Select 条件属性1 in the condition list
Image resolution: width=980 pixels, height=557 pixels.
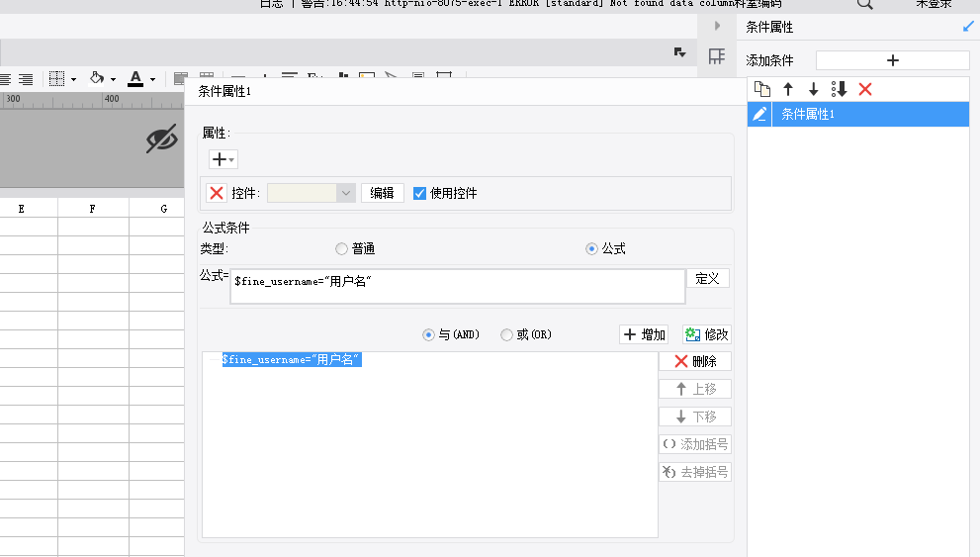tap(858, 115)
